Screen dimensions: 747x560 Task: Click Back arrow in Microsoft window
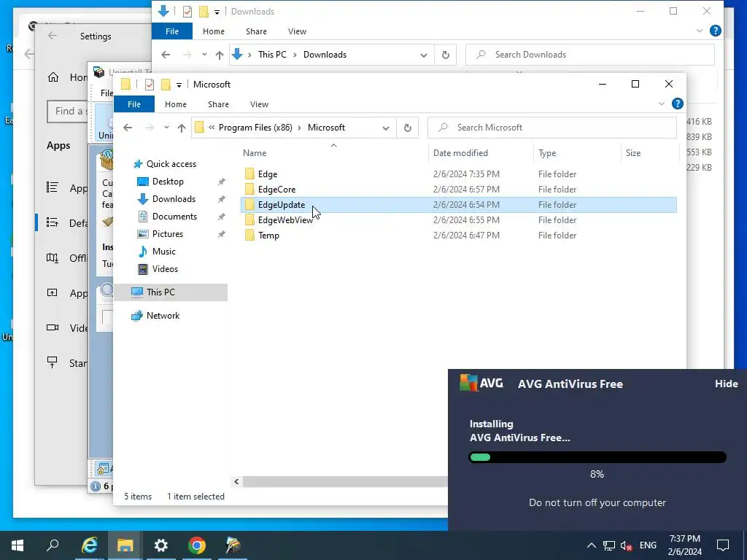tap(128, 128)
